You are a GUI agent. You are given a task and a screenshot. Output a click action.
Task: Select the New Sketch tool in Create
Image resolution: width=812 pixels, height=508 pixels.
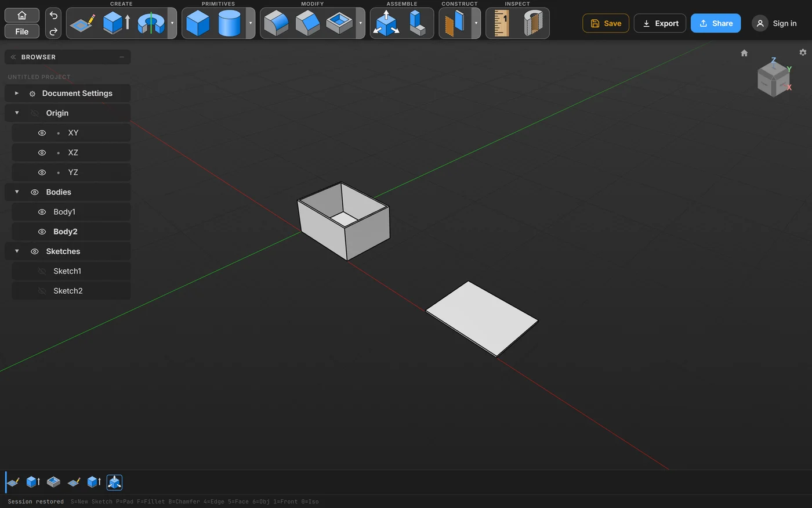(x=82, y=24)
